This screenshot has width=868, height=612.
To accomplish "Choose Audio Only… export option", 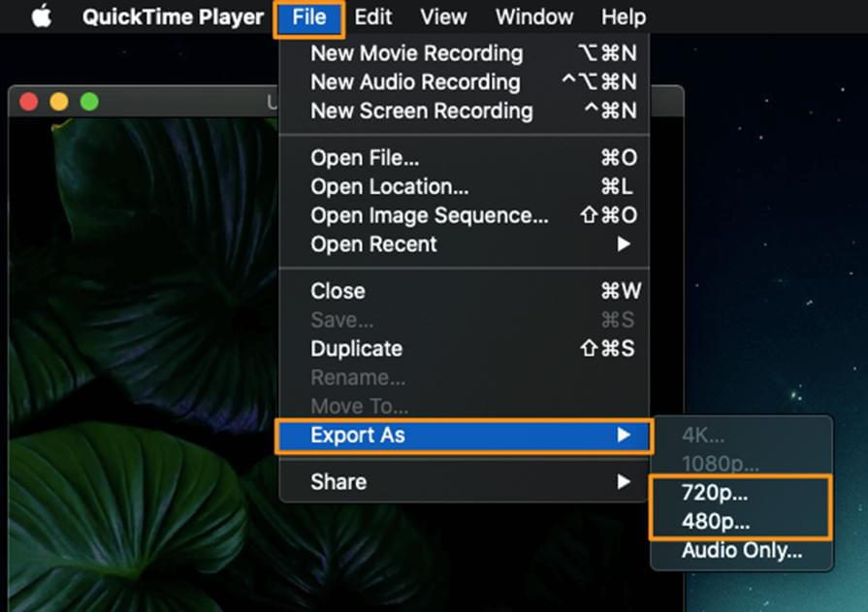I will click(x=742, y=551).
